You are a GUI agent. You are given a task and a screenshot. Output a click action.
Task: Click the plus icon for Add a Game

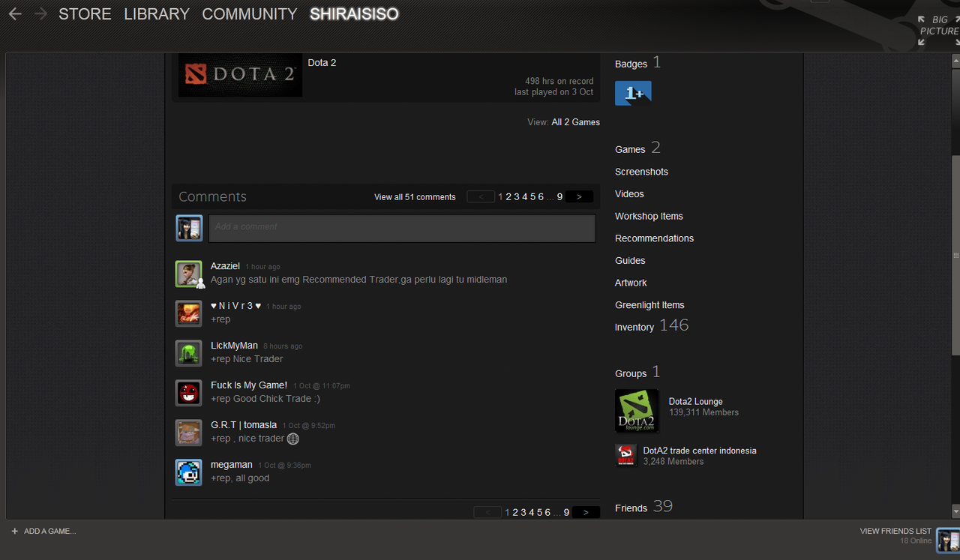click(15, 531)
